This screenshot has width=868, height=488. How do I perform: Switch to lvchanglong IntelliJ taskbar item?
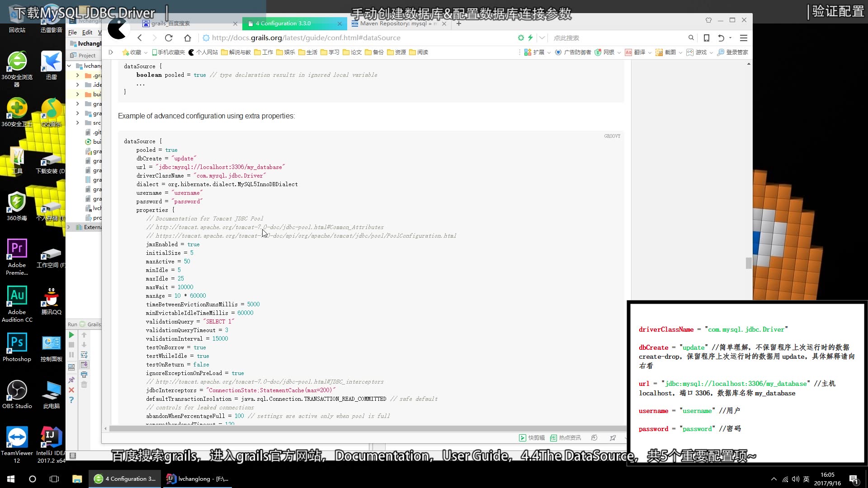tap(198, 479)
